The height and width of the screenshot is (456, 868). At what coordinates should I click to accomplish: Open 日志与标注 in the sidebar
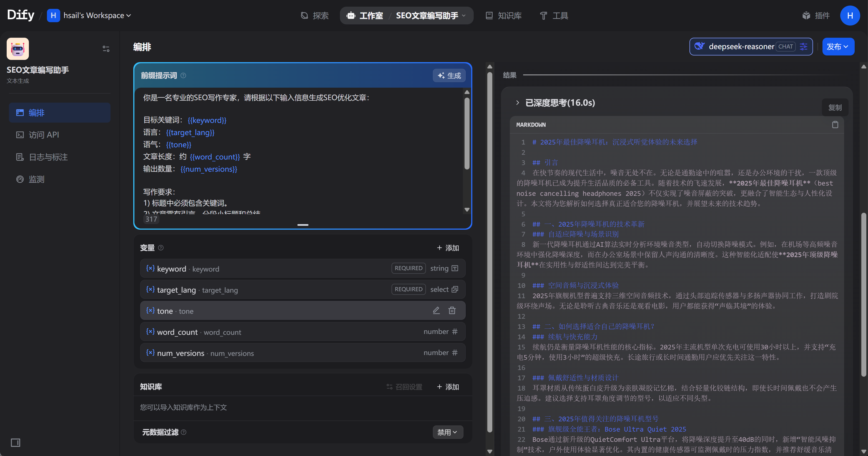click(x=60, y=157)
